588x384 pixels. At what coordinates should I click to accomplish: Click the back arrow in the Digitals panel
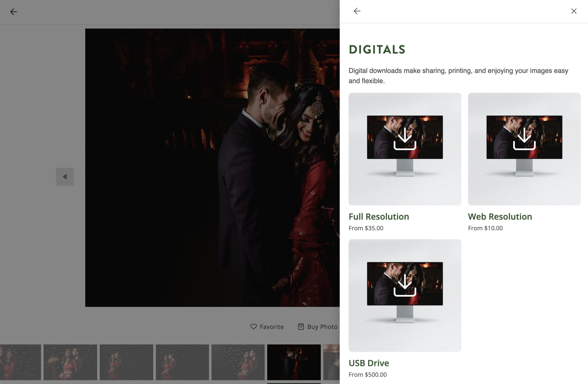(x=357, y=11)
